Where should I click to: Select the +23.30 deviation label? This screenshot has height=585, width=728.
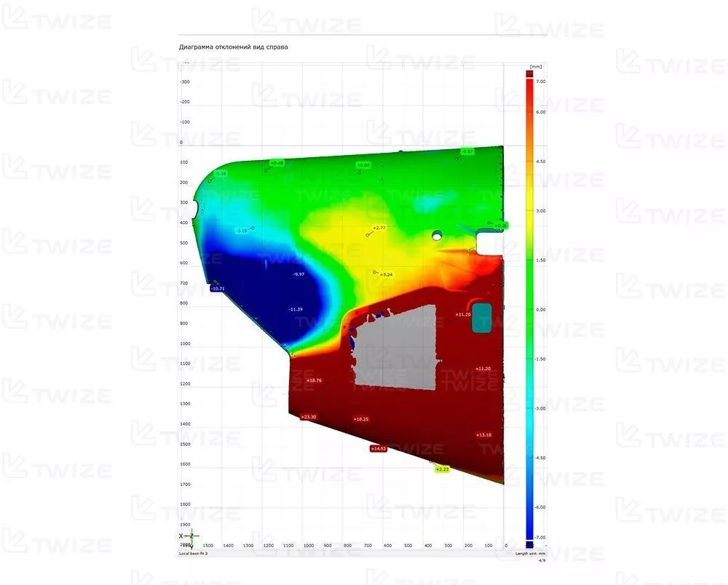tap(309, 417)
